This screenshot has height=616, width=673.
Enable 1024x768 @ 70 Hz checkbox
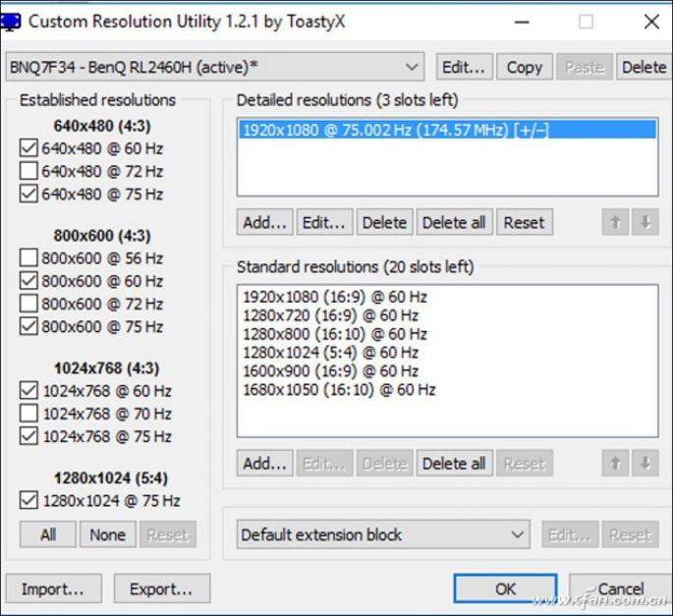(x=28, y=414)
